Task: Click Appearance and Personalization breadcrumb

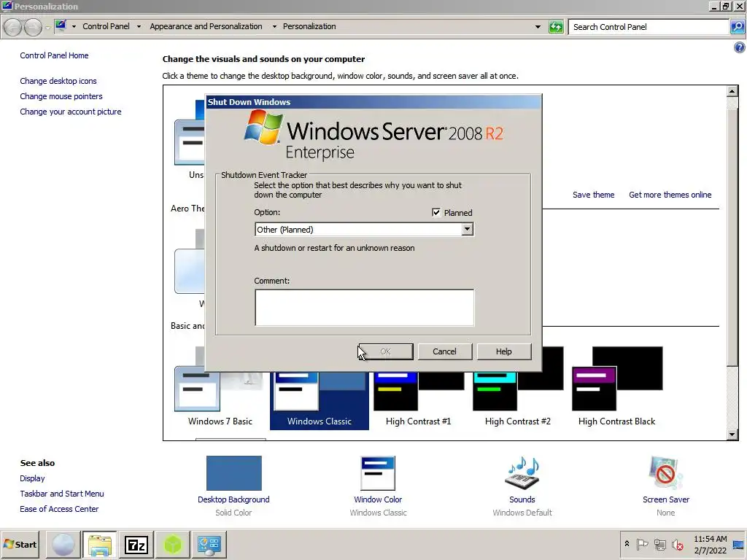Action: (206, 26)
